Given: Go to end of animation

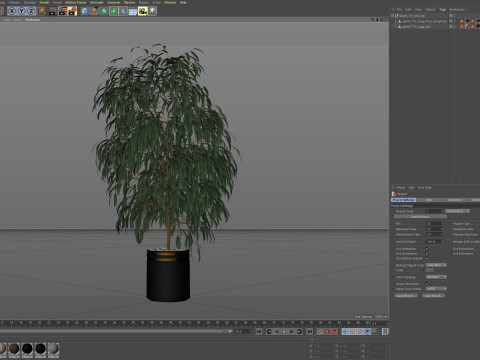Looking at the screenshot, I should pyautogui.click(x=309, y=331).
